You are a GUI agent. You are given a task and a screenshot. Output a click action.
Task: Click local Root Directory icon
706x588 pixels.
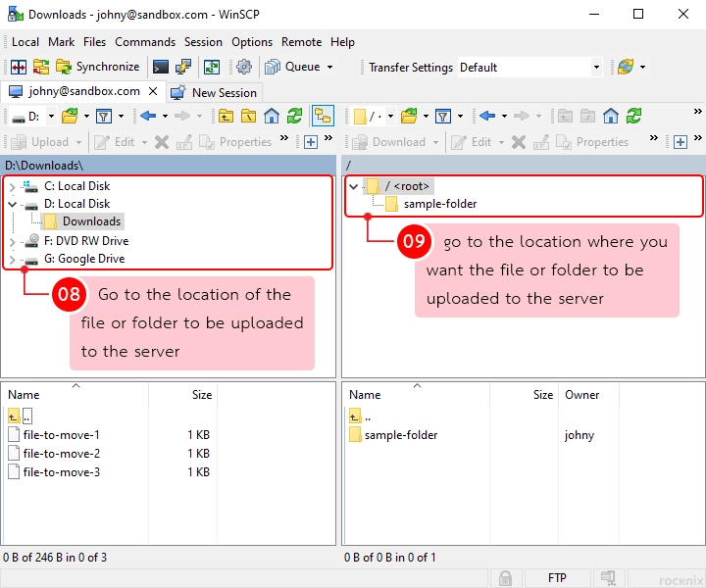point(248,116)
